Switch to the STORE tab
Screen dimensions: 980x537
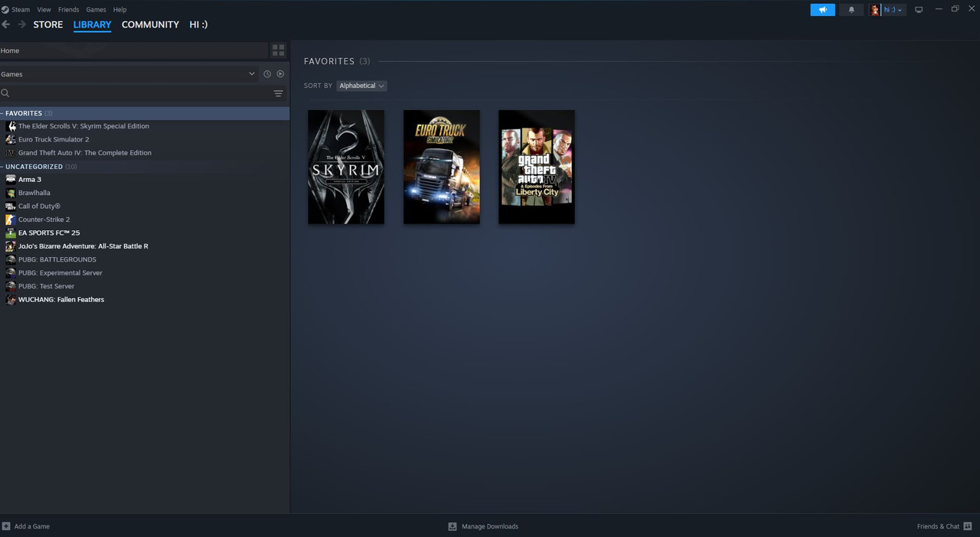[48, 24]
